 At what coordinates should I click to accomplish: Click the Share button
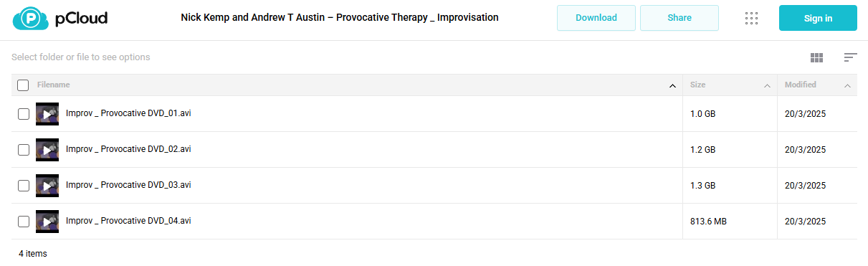(679, 18)
